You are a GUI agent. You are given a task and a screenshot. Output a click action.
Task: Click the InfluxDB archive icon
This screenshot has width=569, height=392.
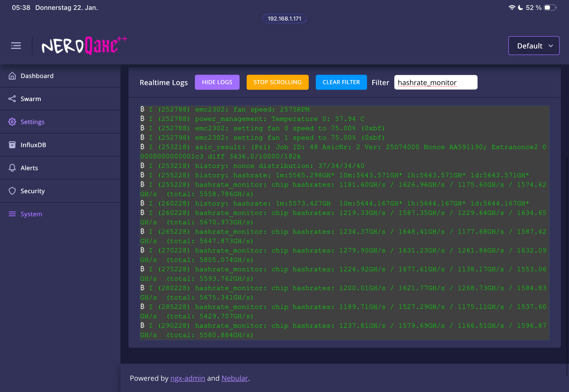(x=12, y=145)
